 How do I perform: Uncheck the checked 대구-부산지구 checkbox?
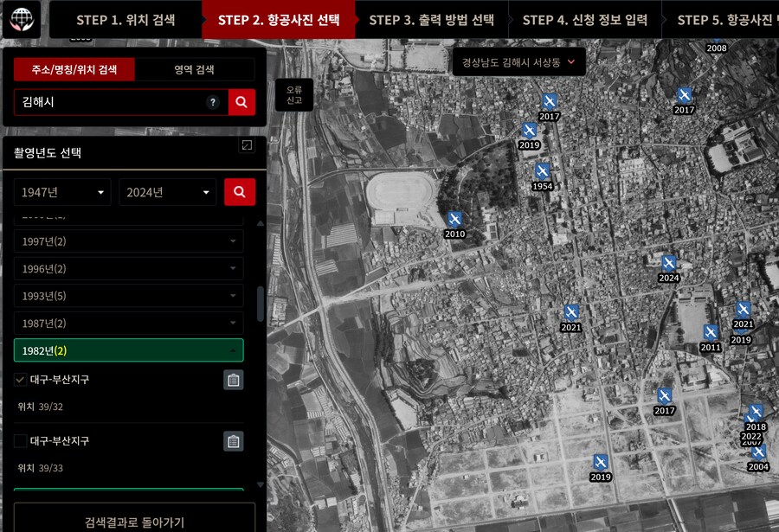coord(21,380)
